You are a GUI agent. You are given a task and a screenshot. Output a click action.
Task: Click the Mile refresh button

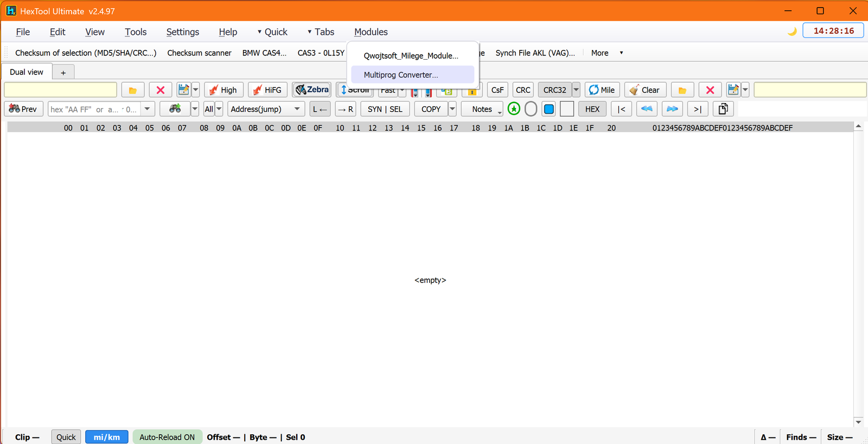(x=602, y=90)
